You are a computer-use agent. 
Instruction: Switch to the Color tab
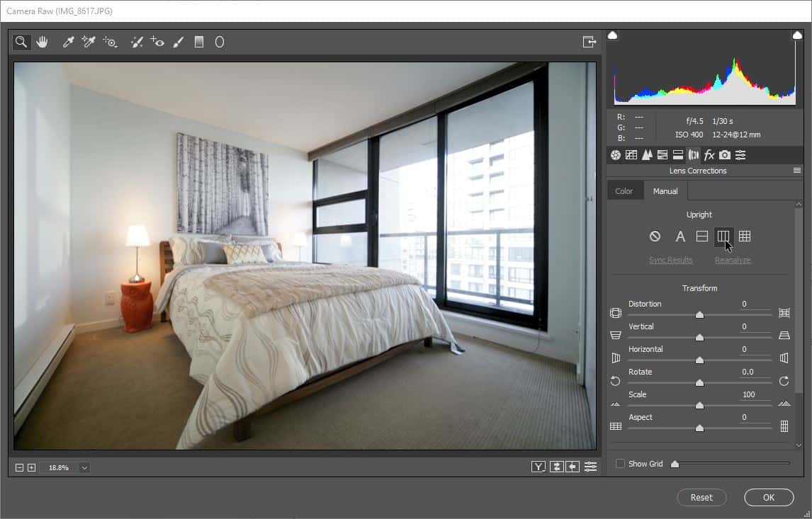point(625,190)
